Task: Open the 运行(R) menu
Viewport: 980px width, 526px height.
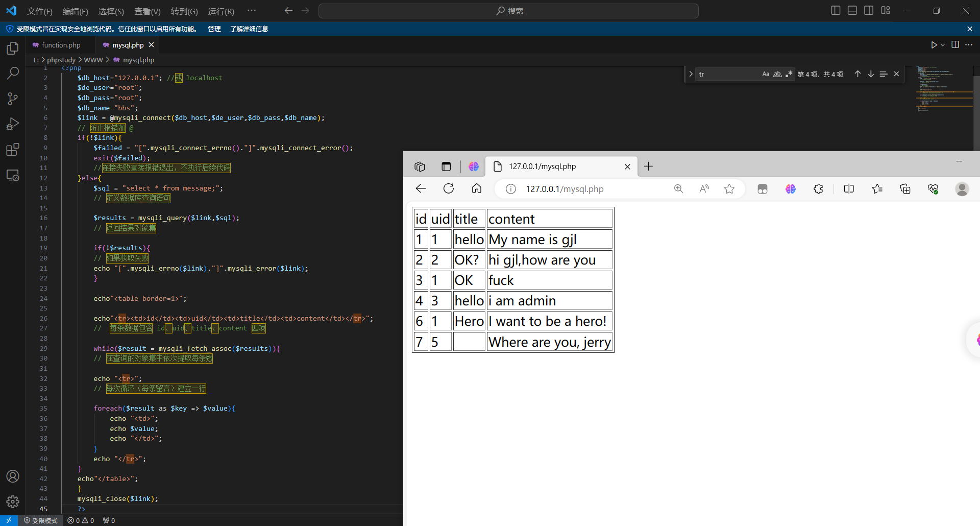Action: coord(221,11)
